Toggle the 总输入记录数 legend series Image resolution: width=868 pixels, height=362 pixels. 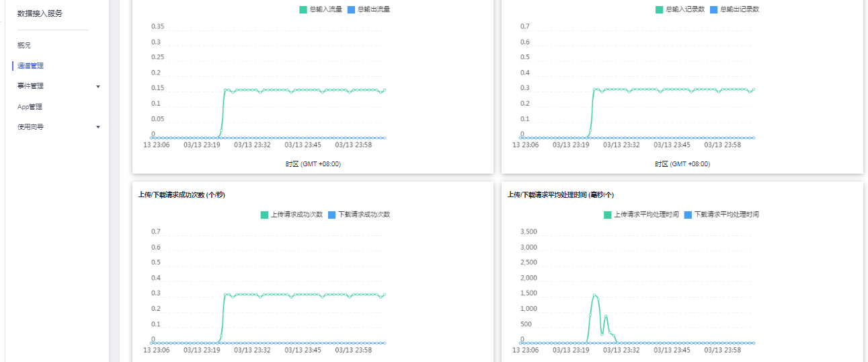[680, 9]
